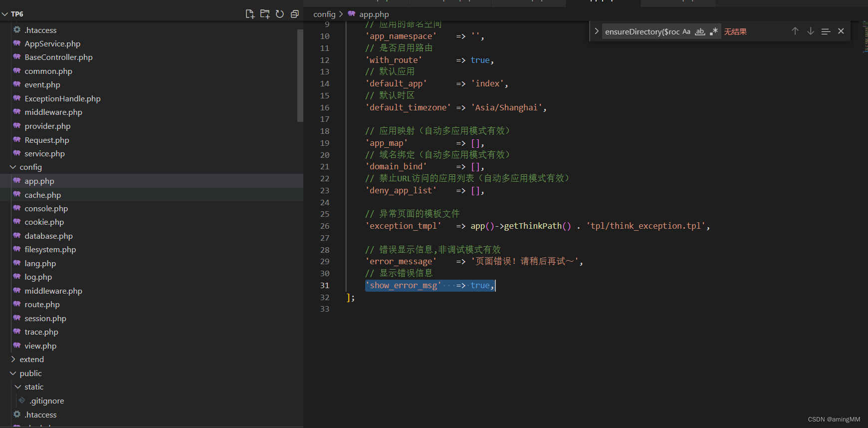Toggle find in selection
This screenshot has width=868, height=428.
(x=826, y=31)
